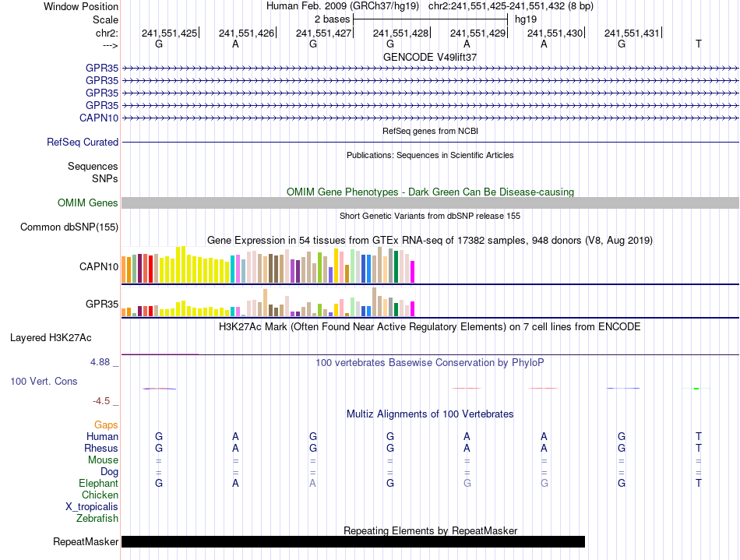Click position label 241,551,425 on ruler
Screen dimensions: 740x560
coord(169,33)
